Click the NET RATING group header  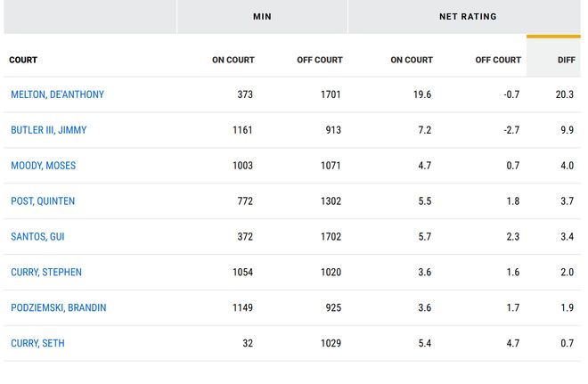[468, 16]
